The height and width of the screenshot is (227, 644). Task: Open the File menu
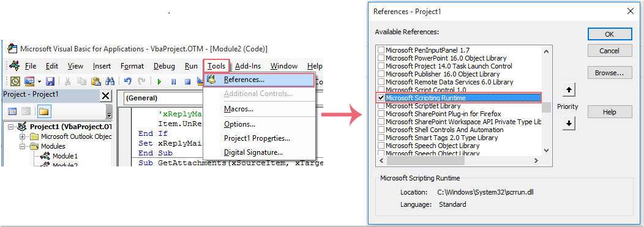[31, 65]
